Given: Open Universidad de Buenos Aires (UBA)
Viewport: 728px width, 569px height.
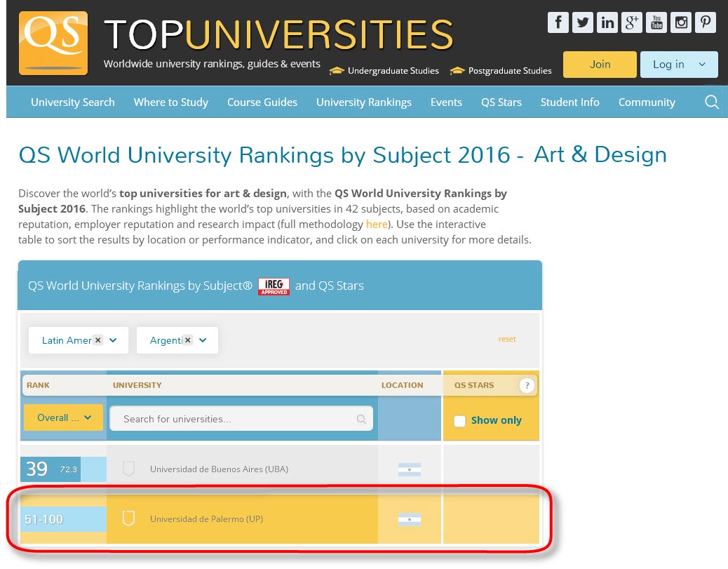Looking at the screenshot, I should coord(219,469).
